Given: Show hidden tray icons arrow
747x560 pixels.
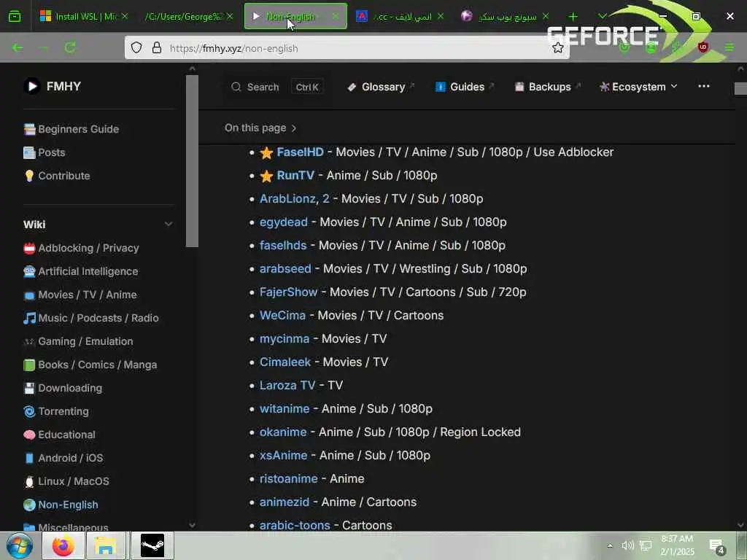Looking at the screenshot, I should click(610, 545).
